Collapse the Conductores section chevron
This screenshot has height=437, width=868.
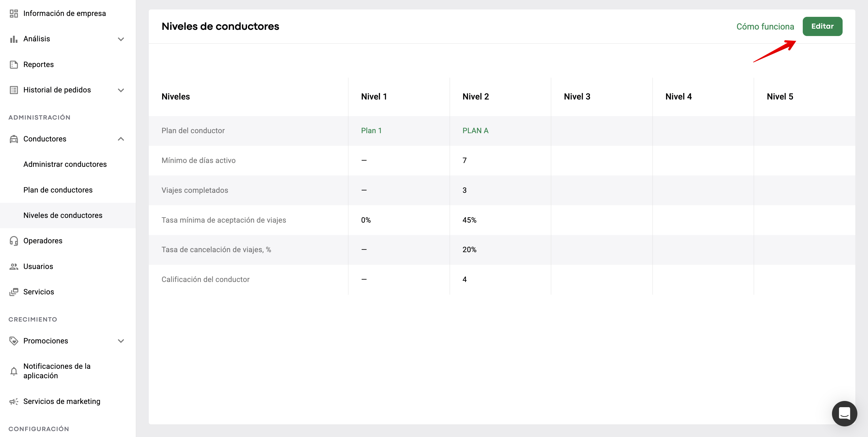click(121, 139)
